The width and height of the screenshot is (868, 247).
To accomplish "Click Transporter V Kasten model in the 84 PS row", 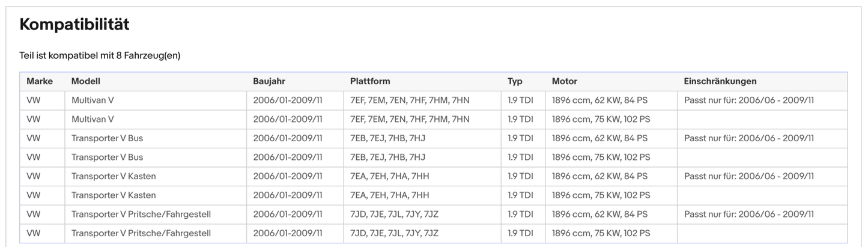I will [113, 176].
